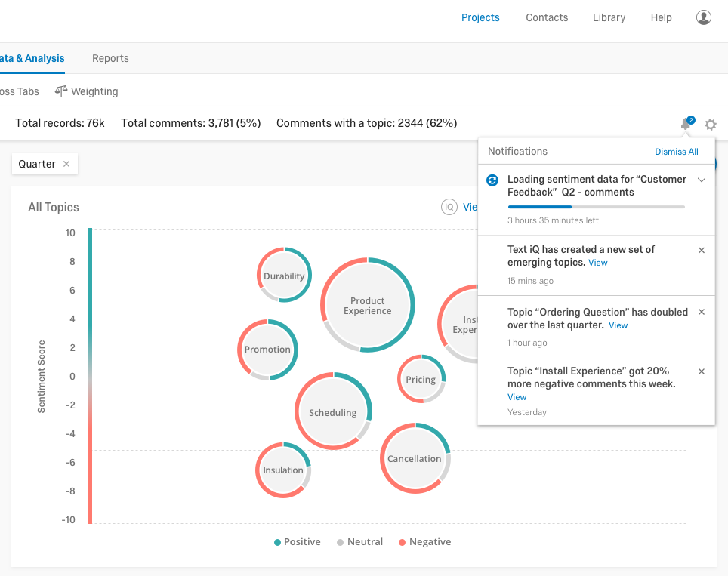The image size is (728, 576).
Task: Select the Durability topic bubble
Action: pos(284,275)
